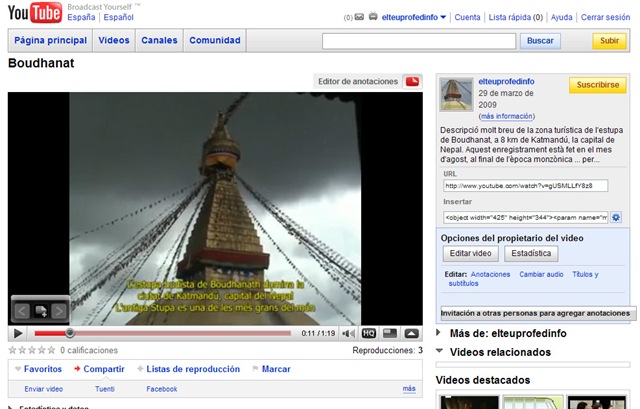Screen dimensions: 640x409
Task: Rate the video with the fifth star
Action: [51, 350]
